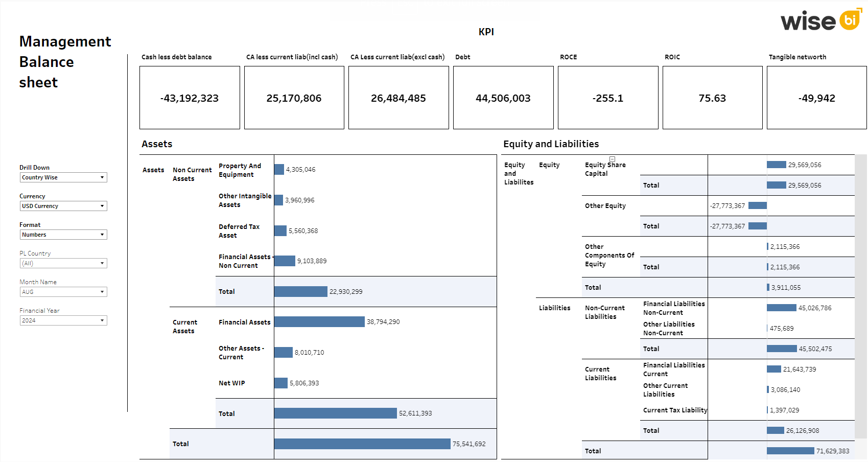This screenshot has height=462, width=868.
Task: Select the Net WIP bar
Action: pos(280,383)
